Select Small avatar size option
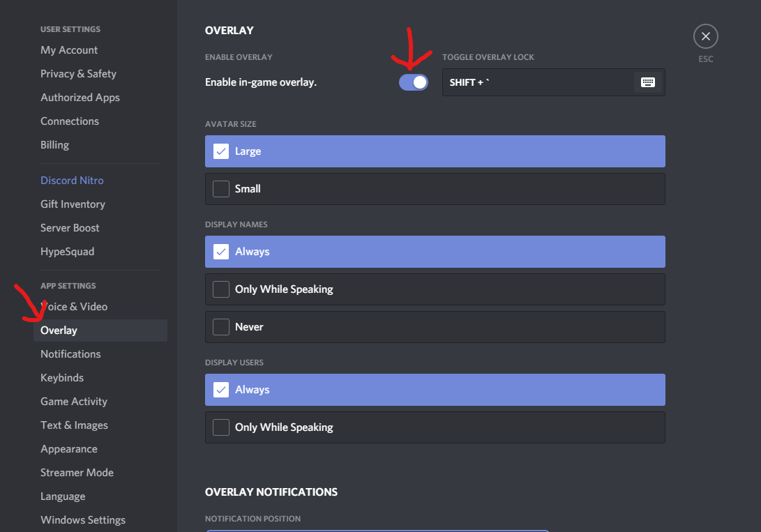This screenshot has height=532, width=761. (x=435, y=189)
